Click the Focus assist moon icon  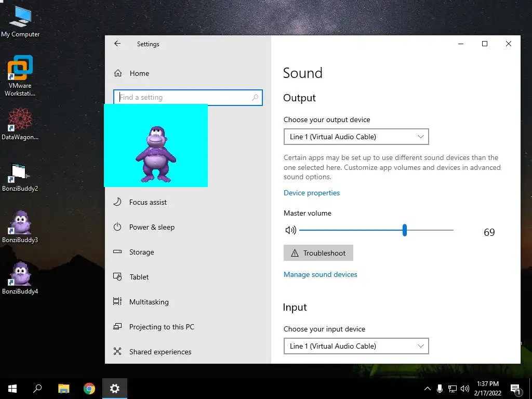(117, 202)
